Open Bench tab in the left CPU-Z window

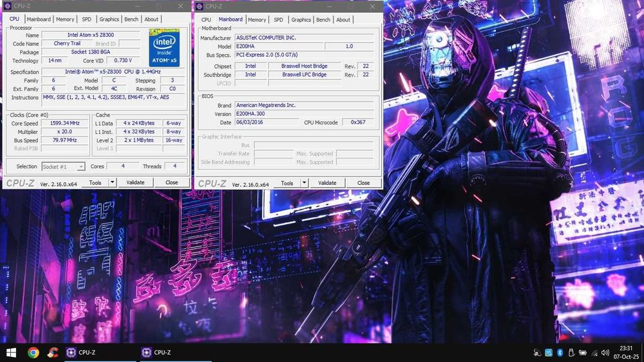(x=131, y=19)
